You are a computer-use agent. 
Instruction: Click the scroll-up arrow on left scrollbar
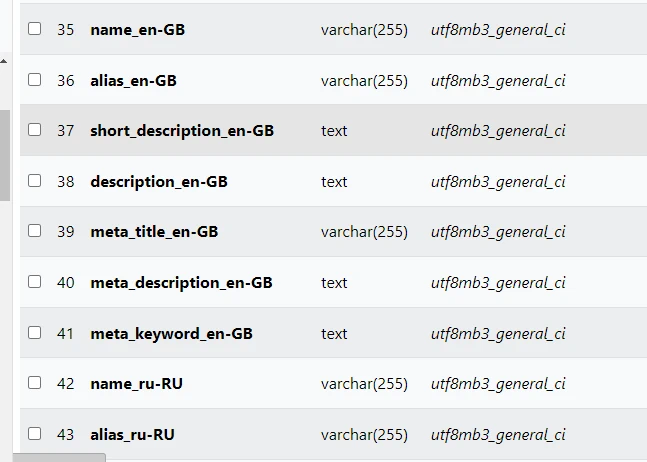4,61
